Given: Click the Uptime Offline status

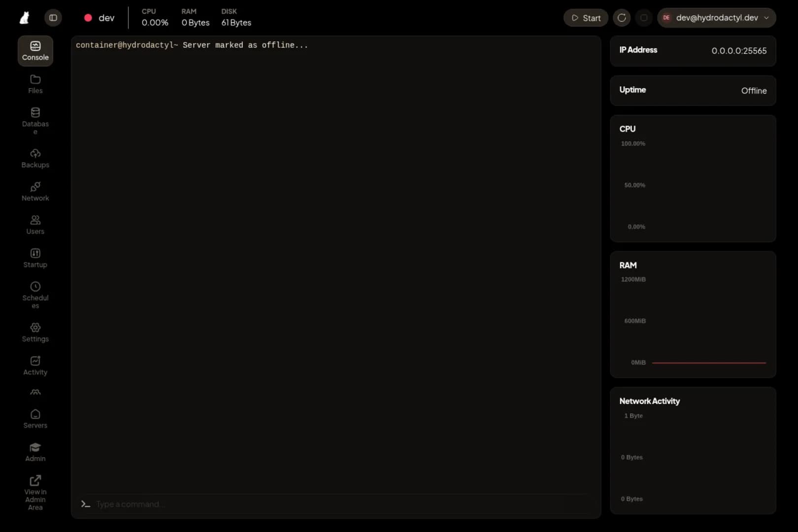Looking at the screenshot, I should pyautogui.click(x=754, y=91).
